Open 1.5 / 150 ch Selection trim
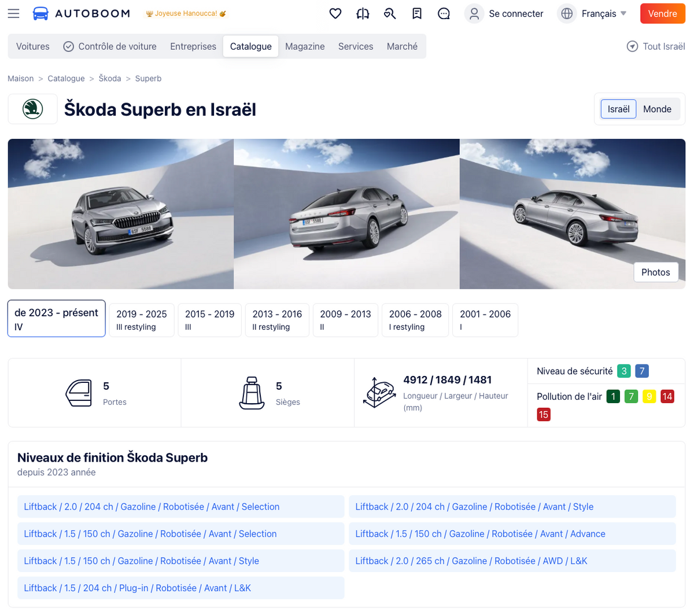The width and height of the screenshot is (694, 616). click(180, 534)
